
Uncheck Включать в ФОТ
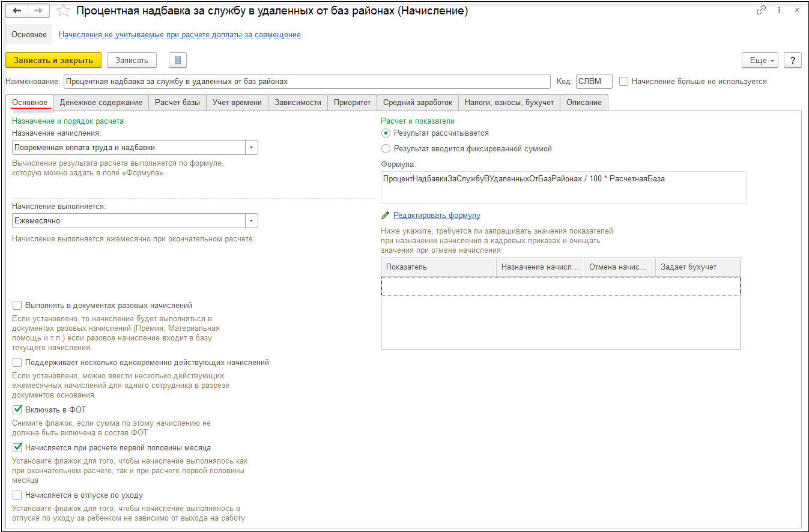17,410
